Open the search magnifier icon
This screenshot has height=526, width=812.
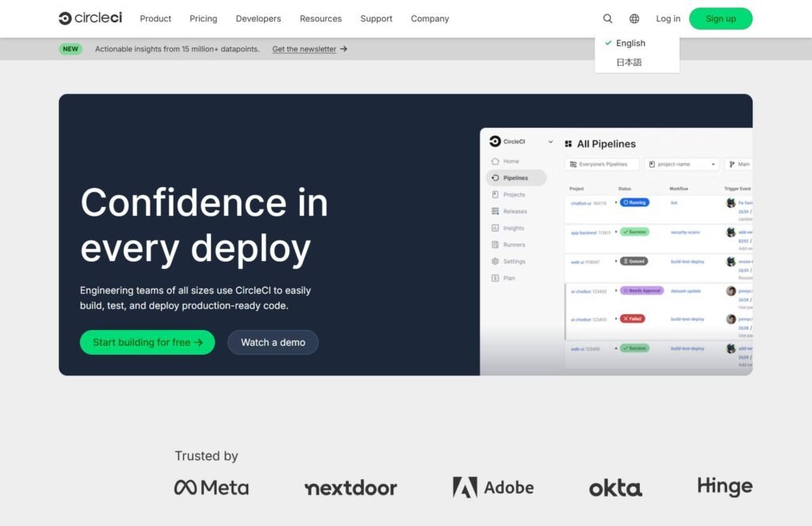pos(607,19)
